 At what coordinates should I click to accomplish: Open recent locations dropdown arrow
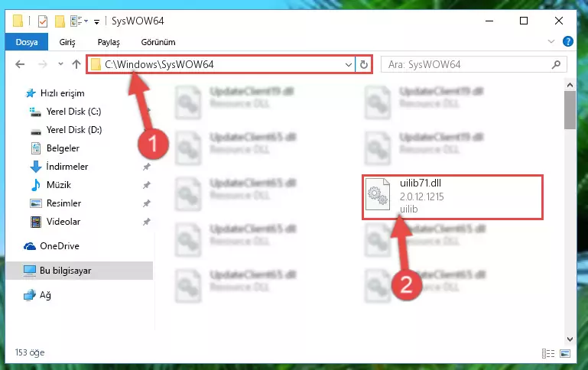click(60, 64)
